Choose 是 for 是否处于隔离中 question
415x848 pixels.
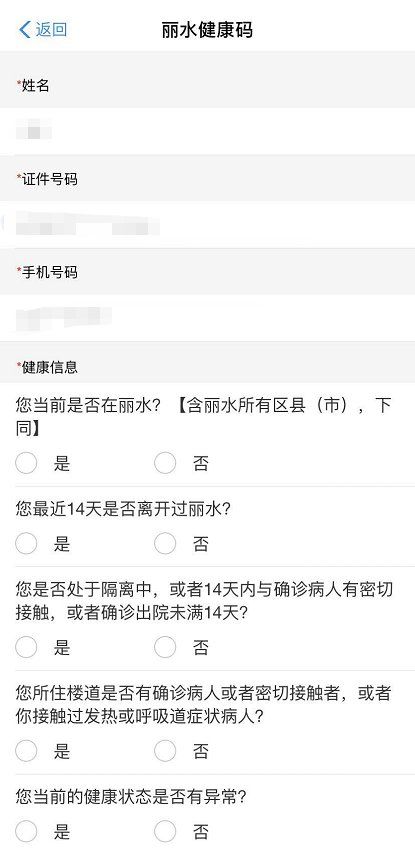coord(26,647)
